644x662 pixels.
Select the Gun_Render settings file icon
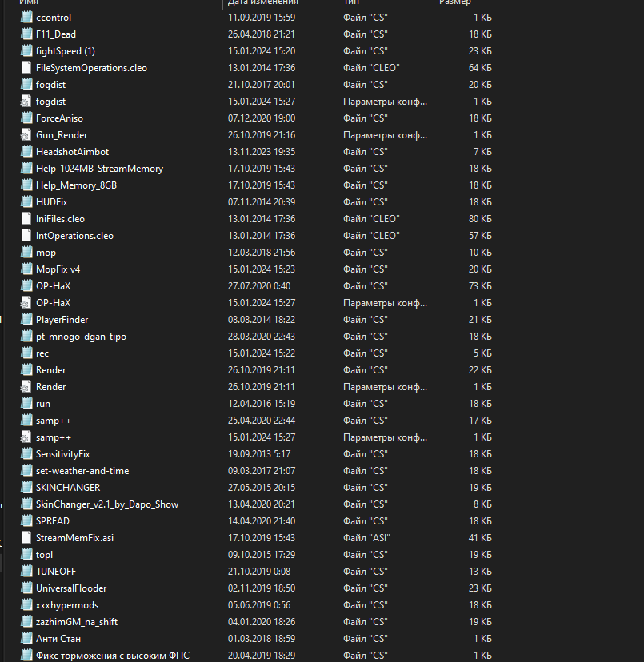(27, 135)
